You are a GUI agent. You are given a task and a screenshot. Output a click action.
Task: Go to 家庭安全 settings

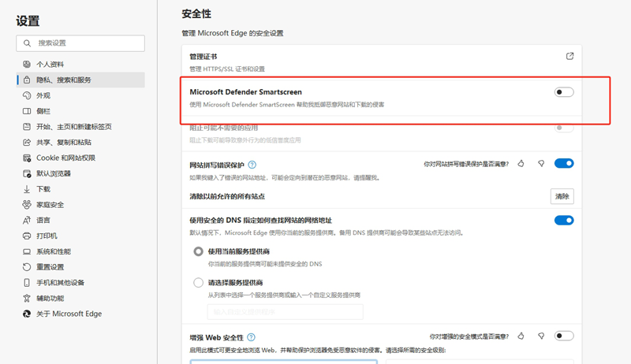pyautogui.click(x=80, y=205)
